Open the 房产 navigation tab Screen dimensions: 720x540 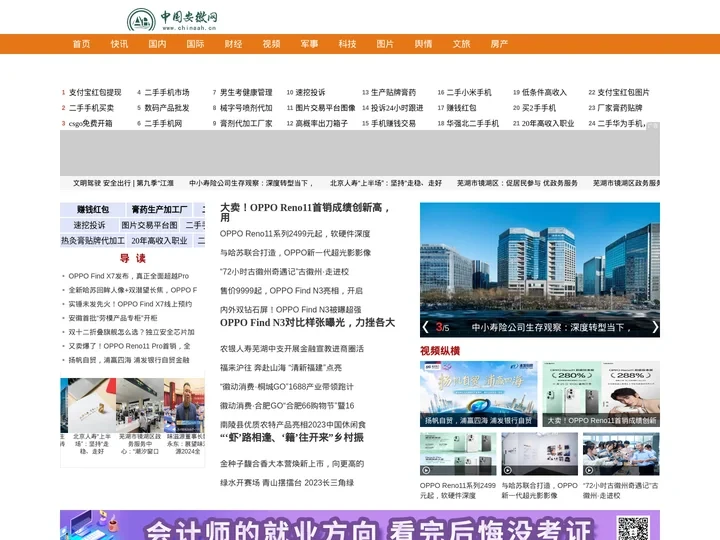(x=499, y=44)
